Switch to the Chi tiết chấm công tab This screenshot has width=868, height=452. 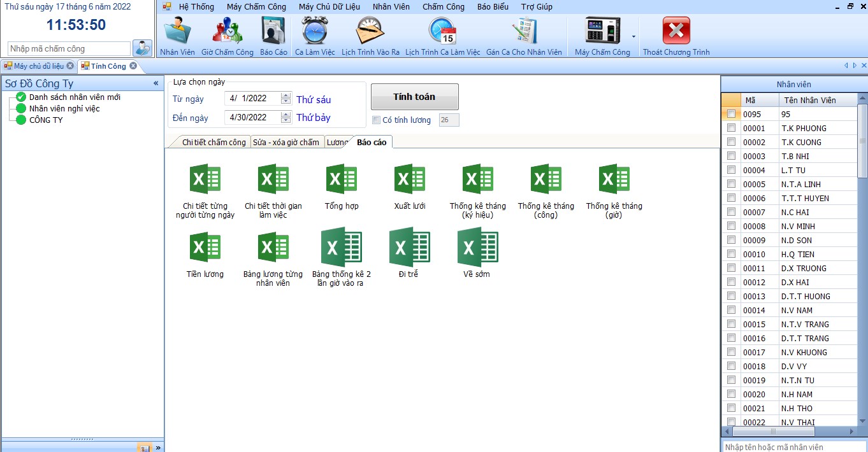(213, 142)
